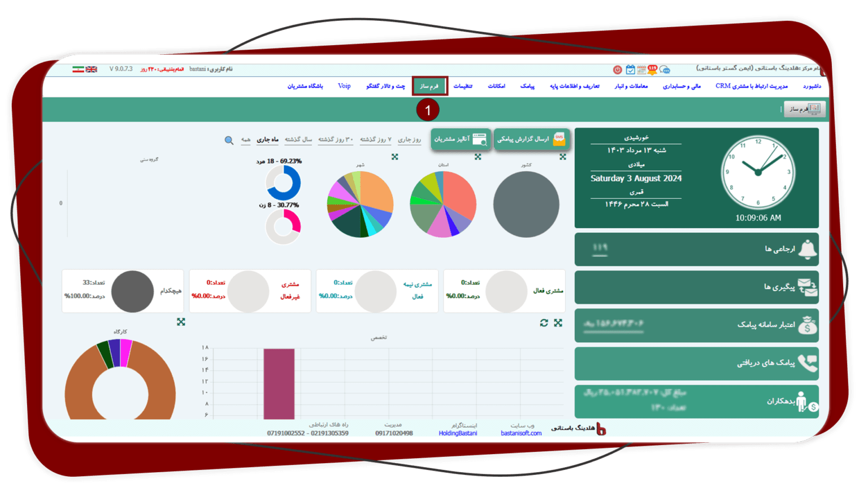The width and height of the screenshot is (868, 488).
Task: Open the پیگیری ها card
Action: (x=696, y=287)
